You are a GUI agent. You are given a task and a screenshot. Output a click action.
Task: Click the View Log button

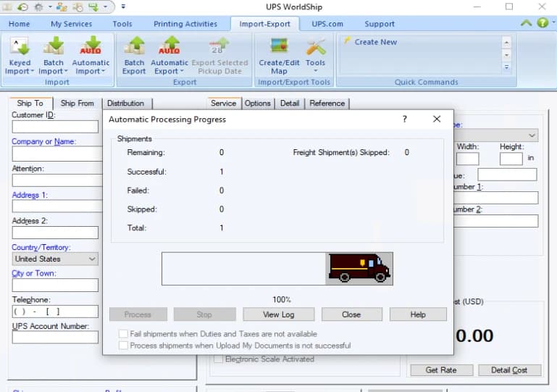pos(278,314)
